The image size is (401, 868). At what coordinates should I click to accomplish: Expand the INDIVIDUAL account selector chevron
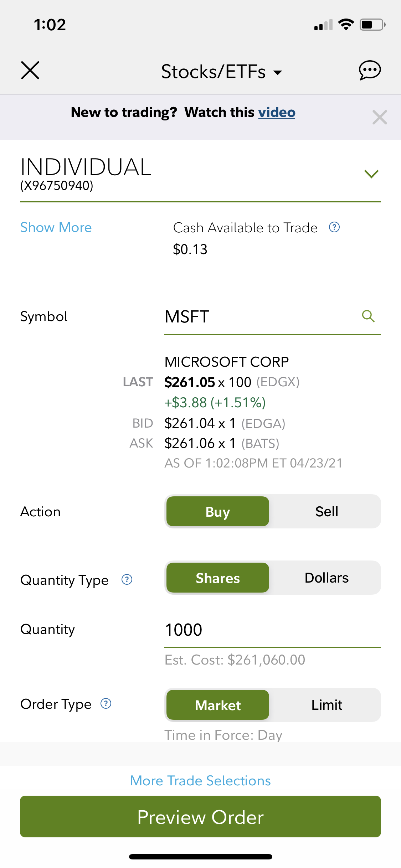coord(371,174)
